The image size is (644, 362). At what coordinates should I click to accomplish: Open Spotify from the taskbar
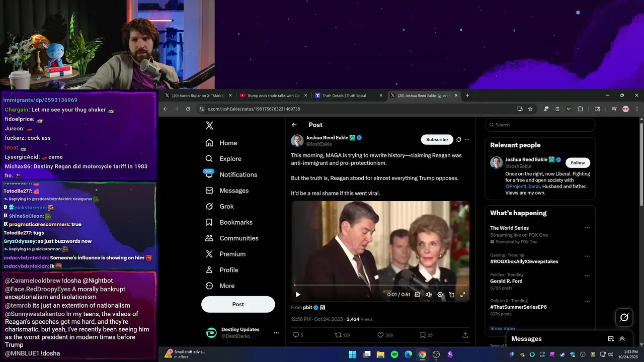(394, 354)
